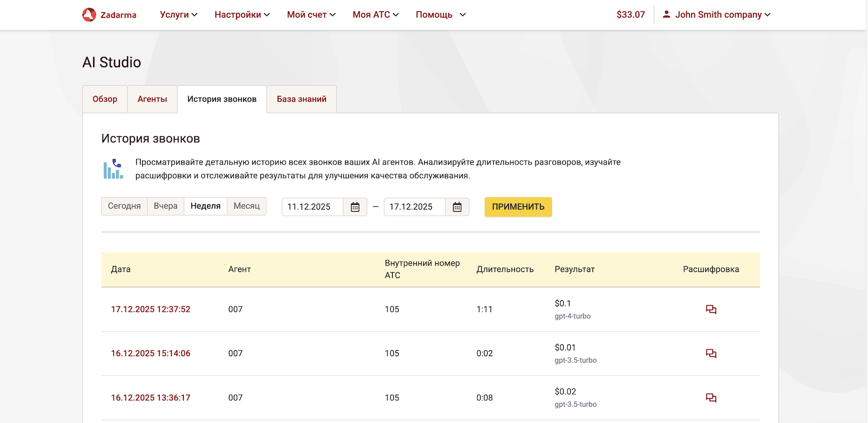Open John Smith company account dropdown
Viewport: 868px width, 423px height.
click(722, 15)
